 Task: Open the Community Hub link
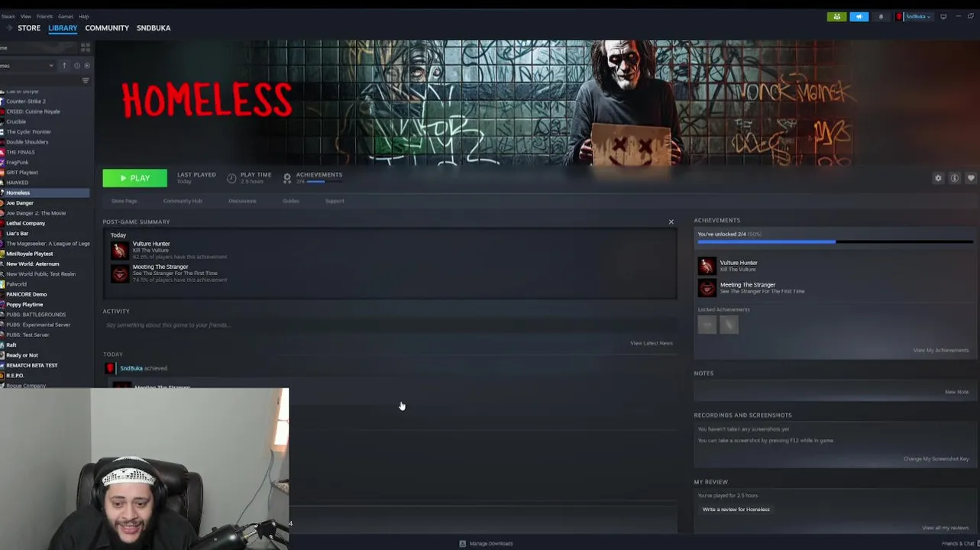tap(183, 201)
